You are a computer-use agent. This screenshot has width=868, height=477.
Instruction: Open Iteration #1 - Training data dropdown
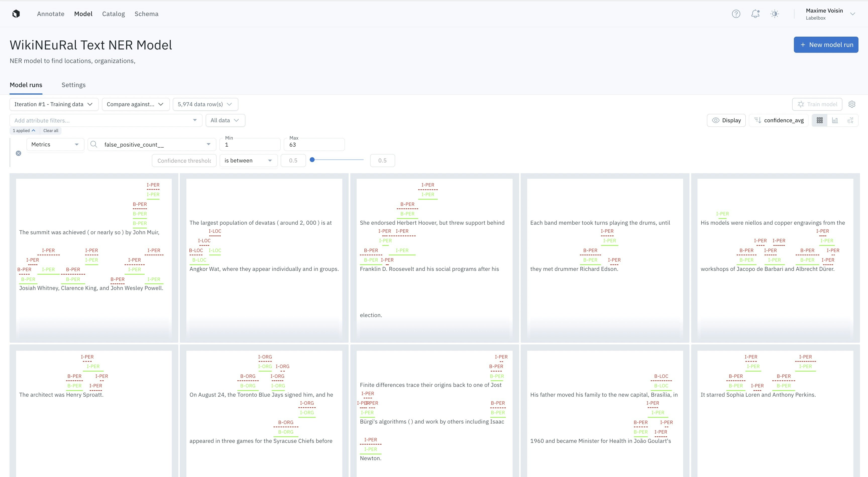[54, 104]
